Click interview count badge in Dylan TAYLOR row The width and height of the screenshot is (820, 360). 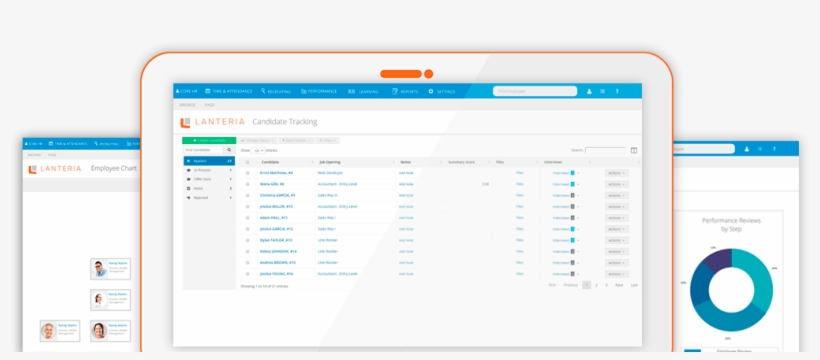click(x=573, y=240)
